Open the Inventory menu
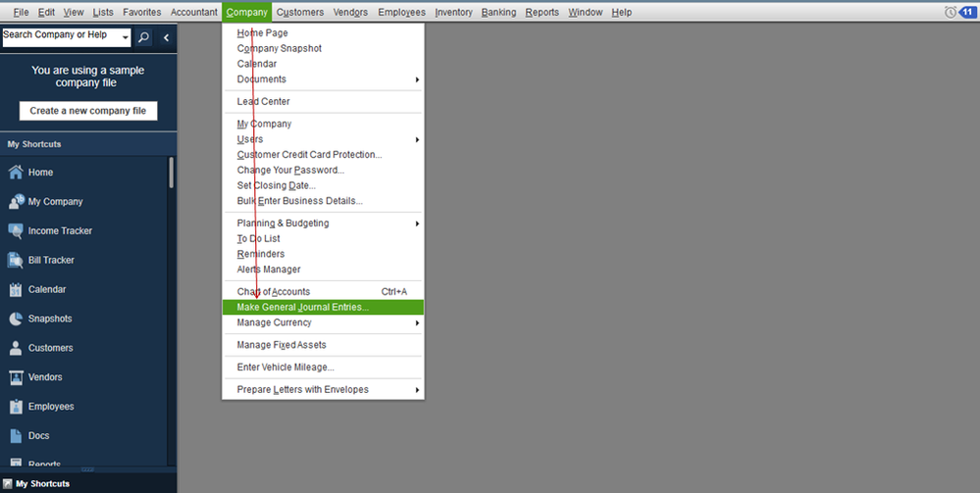 point(454,12)
